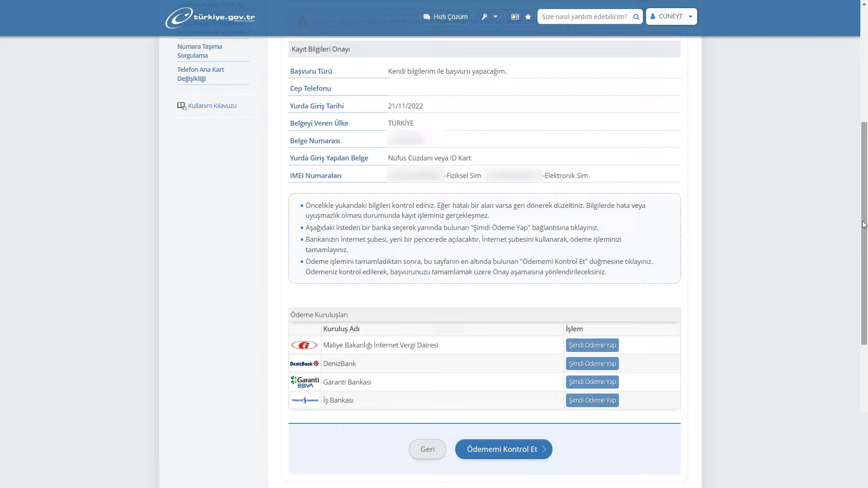The image size is (868, 488).
Task: Click the türkiye.gov.tr logo
Action: [x=210, y=18]
